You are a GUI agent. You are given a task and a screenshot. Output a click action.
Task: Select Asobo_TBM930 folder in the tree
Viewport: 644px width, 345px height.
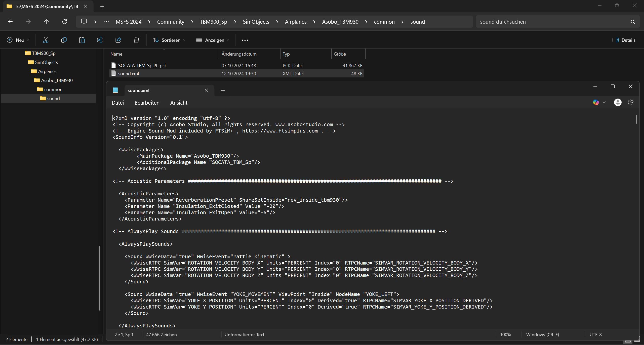[x=57, y=80]
